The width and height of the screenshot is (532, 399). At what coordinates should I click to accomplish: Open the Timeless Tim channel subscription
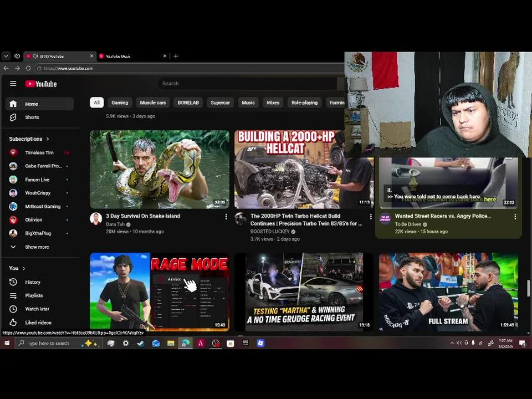pyautogui.click(x=39, y=153)
